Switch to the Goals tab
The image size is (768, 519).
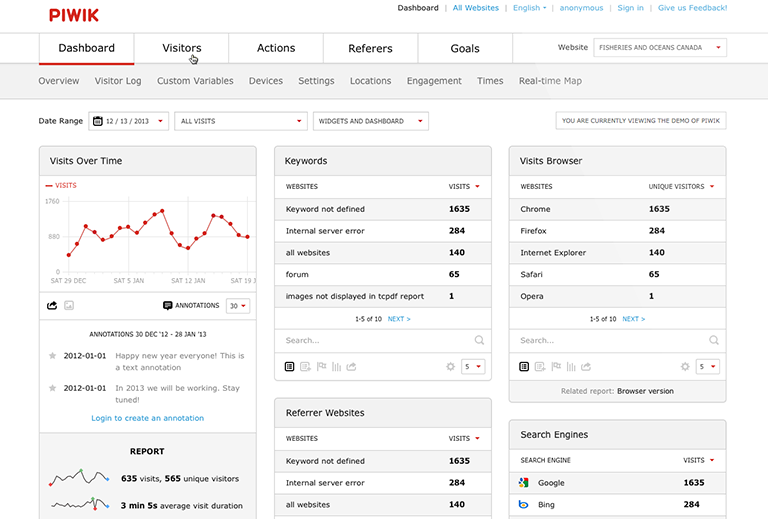pyautogui.click(x=465, y=48)
